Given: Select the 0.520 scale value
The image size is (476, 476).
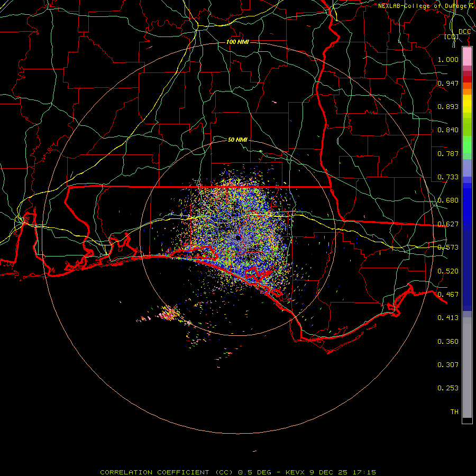Looking at the screenshot, I should 448,271.
